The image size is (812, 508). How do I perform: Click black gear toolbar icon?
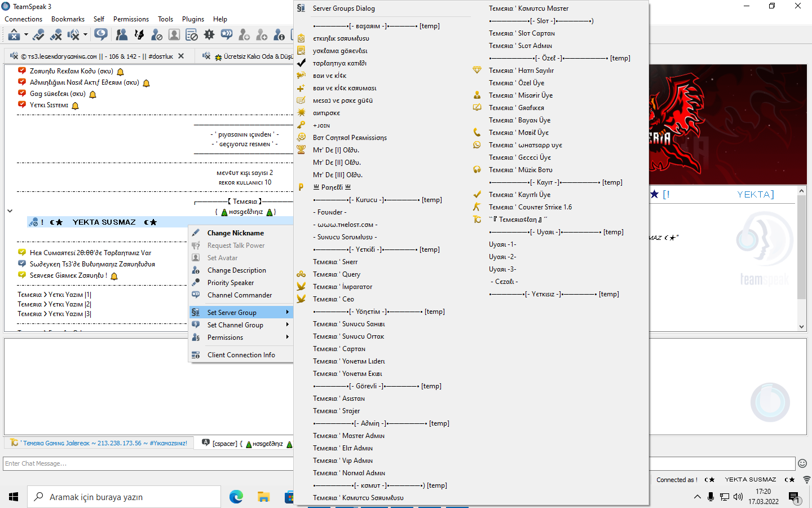(209, 35)
